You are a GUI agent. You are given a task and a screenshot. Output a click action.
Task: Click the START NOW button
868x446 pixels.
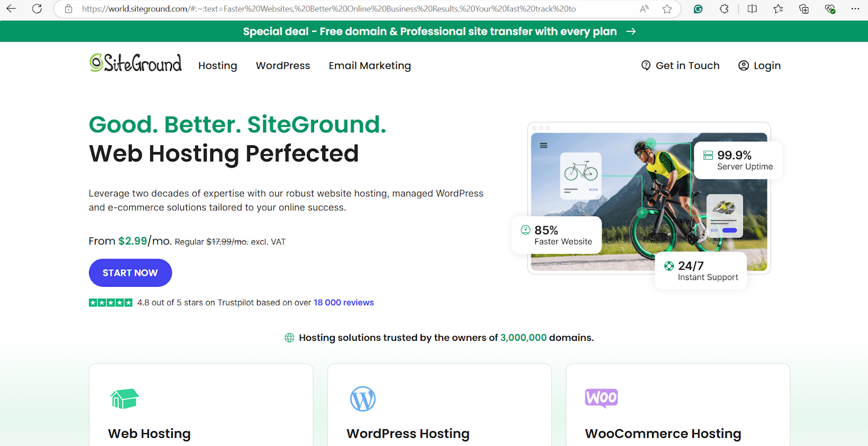tap(130, 273)
